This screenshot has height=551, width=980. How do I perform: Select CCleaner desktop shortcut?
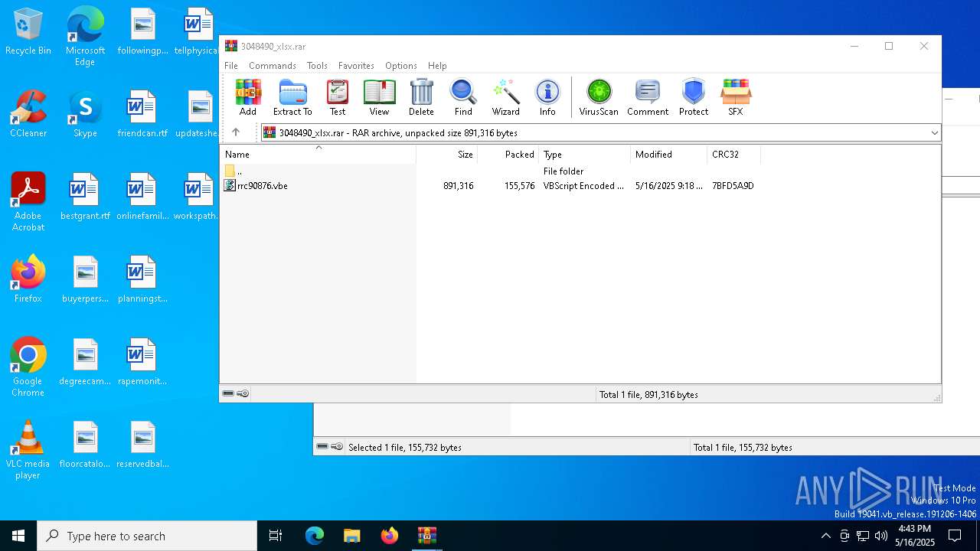tap(28, 114)
